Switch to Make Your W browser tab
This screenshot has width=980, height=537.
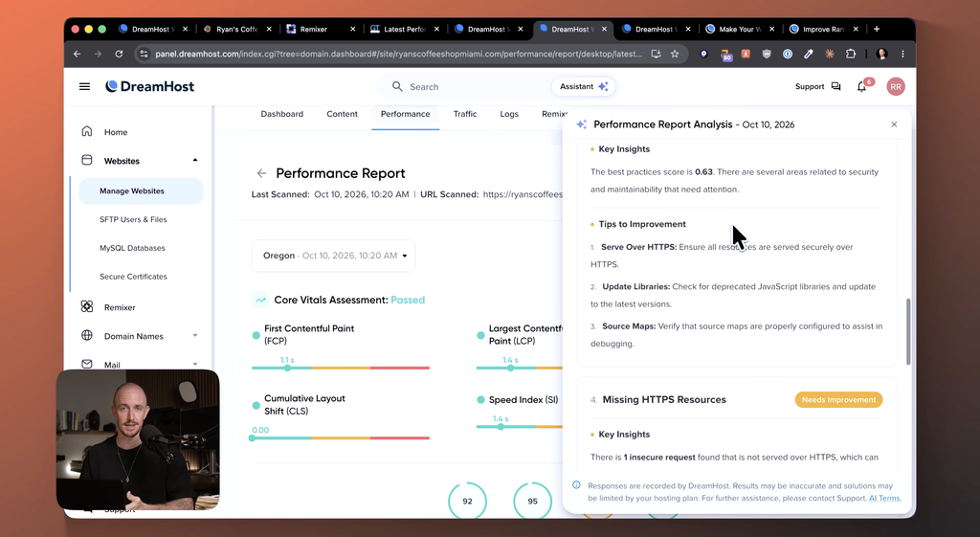click(740, 29)
